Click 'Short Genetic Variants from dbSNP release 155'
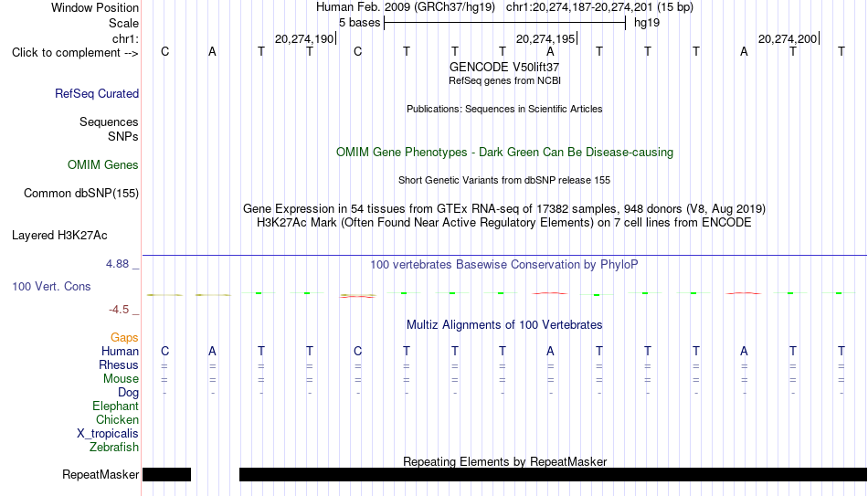Viewport: 868px width, 496px height. tap(504, 181)
